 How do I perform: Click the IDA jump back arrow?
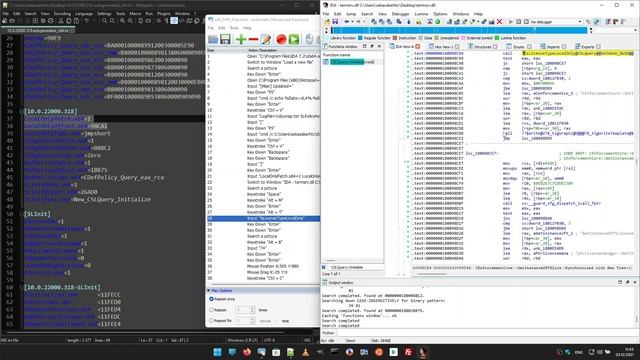[347, 22]
